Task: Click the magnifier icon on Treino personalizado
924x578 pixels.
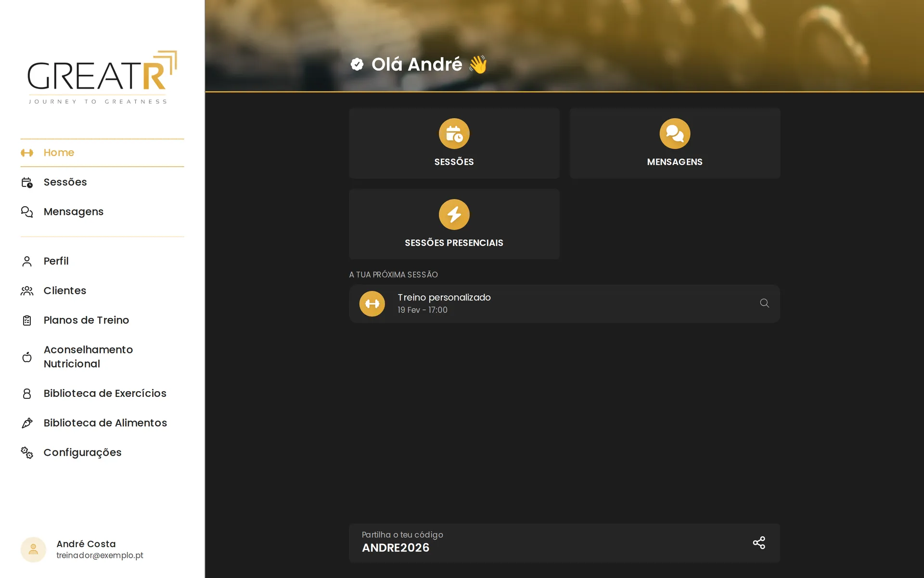Action: click(x=764, y=303)
